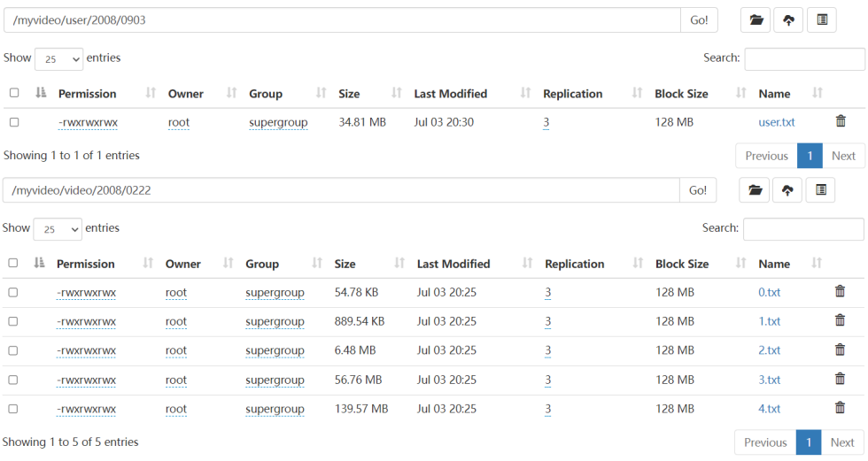Click the cut/paste list icon in top toolbar
The width and height of the screenshot is (868, 461).
tap(821, 19)
